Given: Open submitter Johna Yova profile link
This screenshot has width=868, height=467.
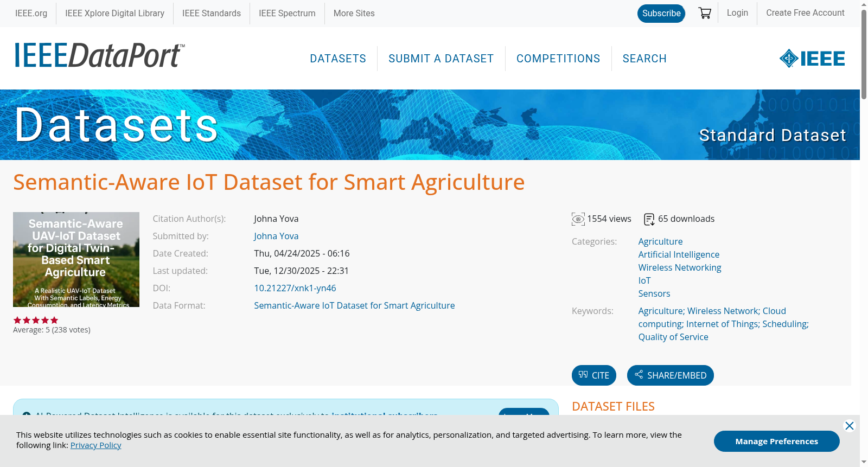Looking at the screenshot, I should [276, 236].
